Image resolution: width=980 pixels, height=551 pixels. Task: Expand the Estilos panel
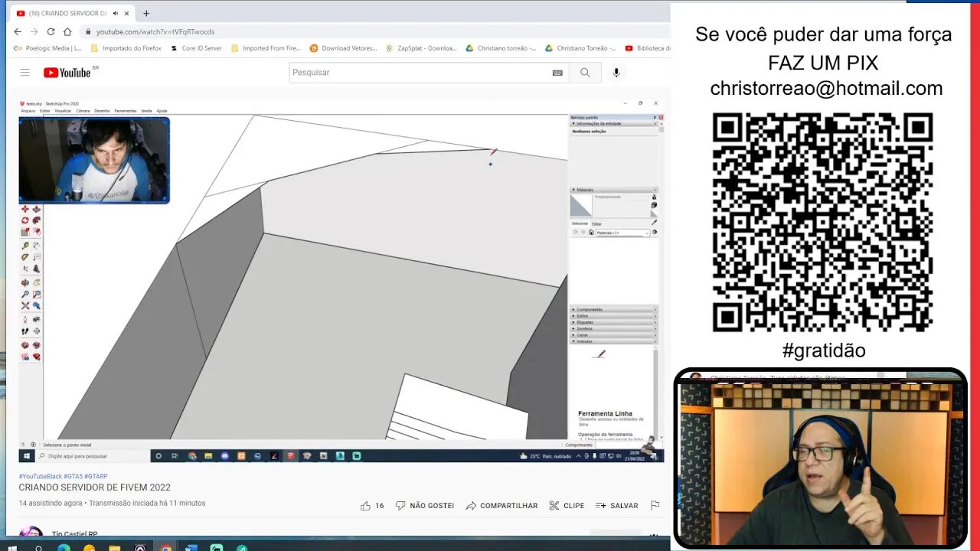(613, 316)
